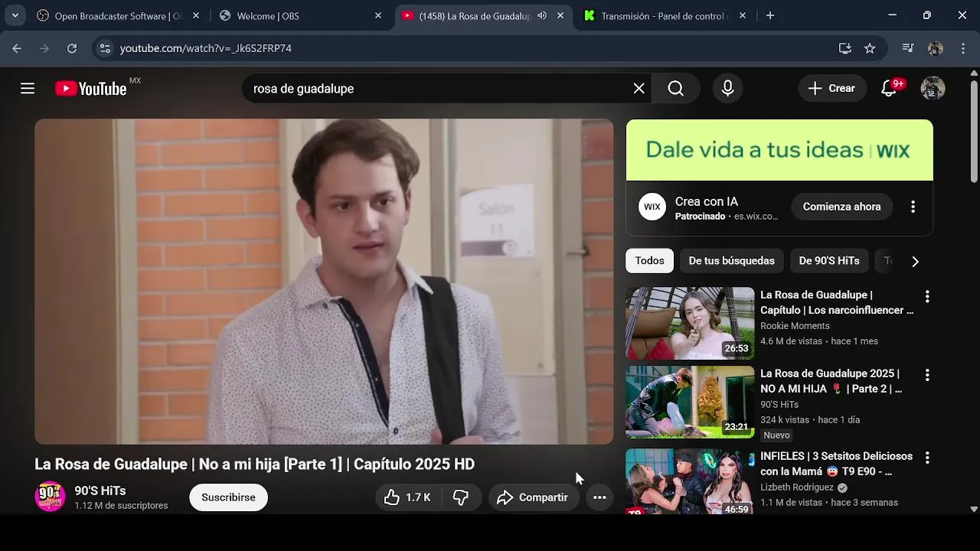View site information icon in address bar
The image size is (980, 551).
pos(105,48)
